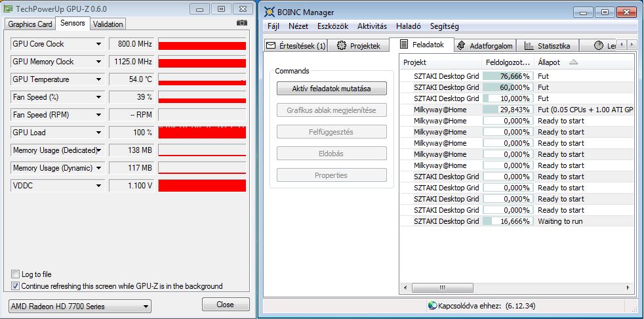Viewport: 644px width, 319px height.
Task: Open the Segítség menu
Action: tap(445, 26)
